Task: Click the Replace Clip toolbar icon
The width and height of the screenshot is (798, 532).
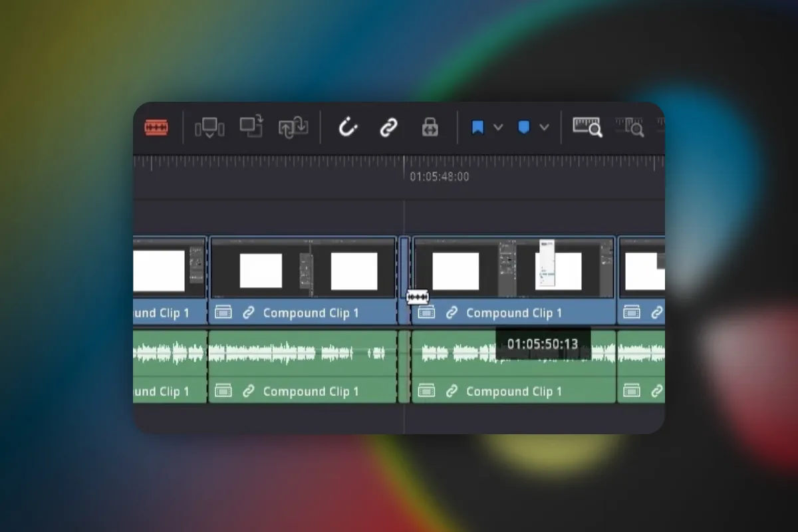Action: (293, 126)
